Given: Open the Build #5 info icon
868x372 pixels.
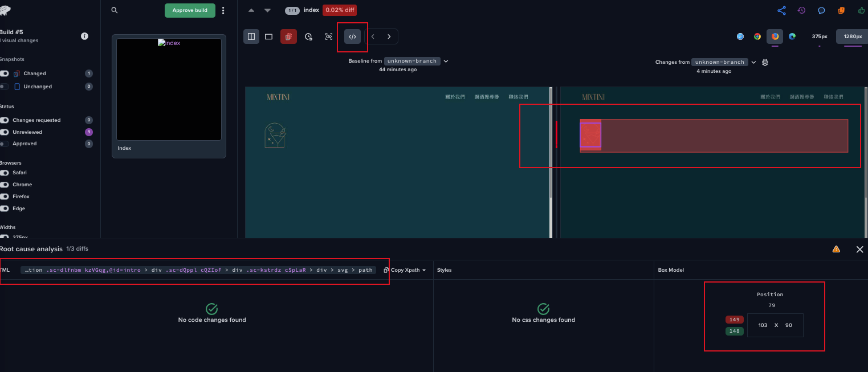Looking at the screenshot, I should (x=84, y=36).
